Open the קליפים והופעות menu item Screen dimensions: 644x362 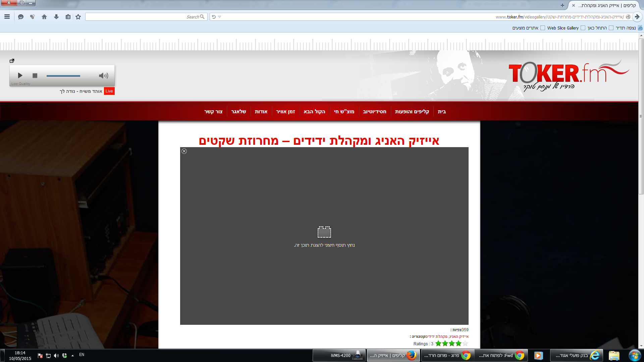pos(412,112)
